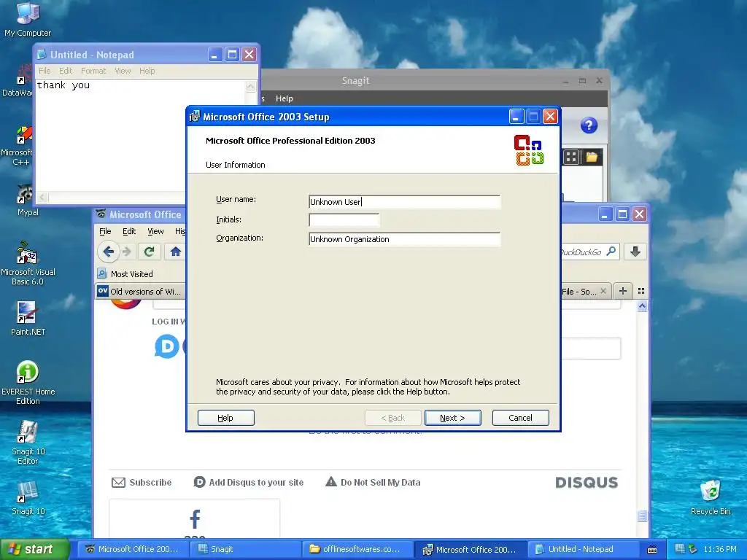
Task: Click the Organization input field
Action: coord(404,239)
